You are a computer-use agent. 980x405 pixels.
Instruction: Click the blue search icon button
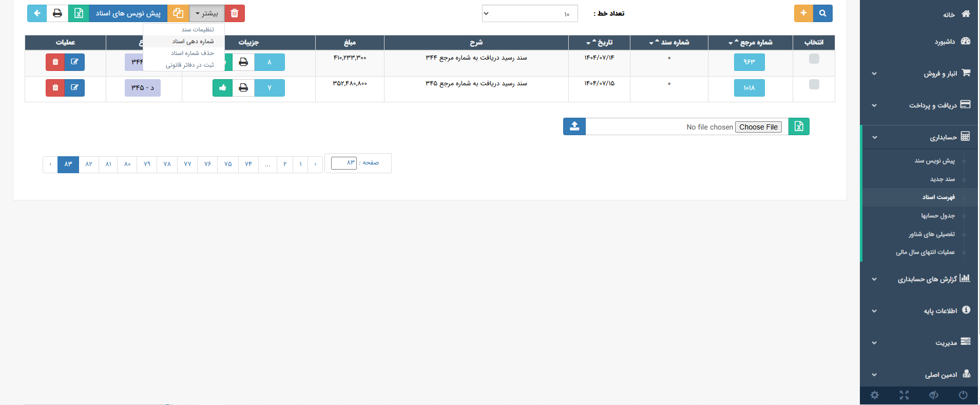(822, 13)
